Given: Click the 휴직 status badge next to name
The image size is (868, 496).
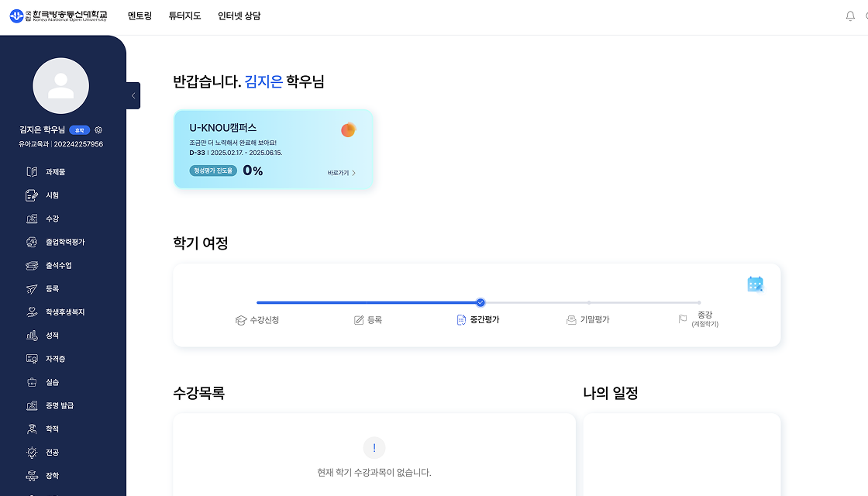Looking at the screenshot, I should [x=79, y=129].
